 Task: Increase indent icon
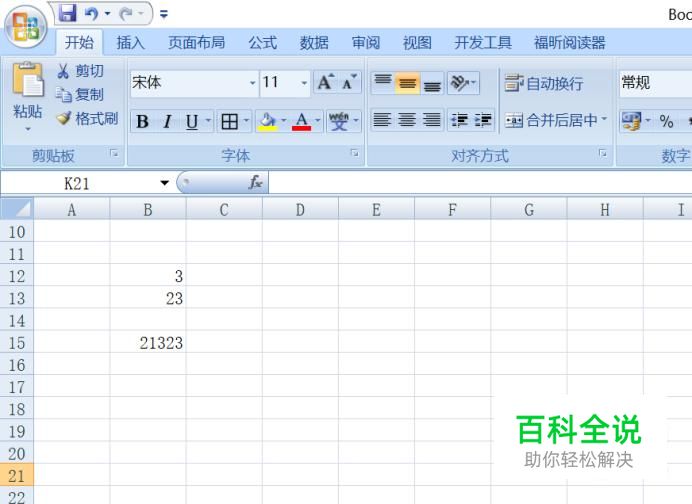[483, 120]
